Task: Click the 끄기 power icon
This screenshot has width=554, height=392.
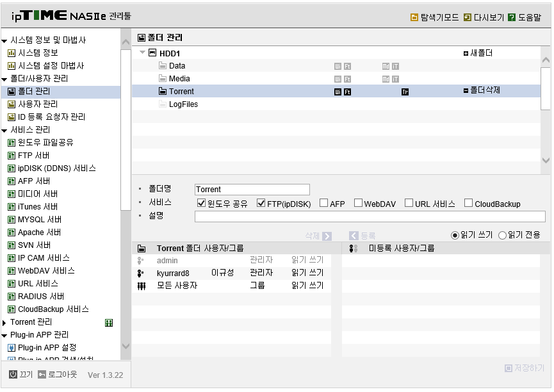Action: point(13,374)
